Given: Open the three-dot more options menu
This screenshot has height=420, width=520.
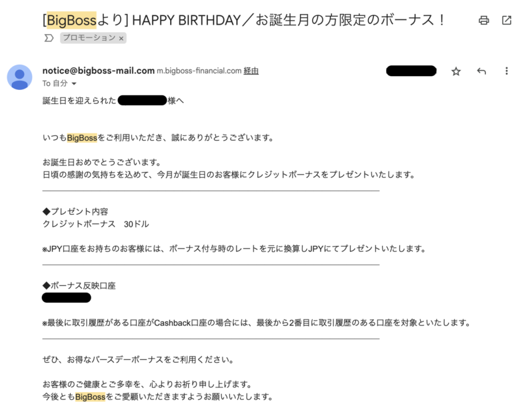Looking at the screenshot, I should [x=507, y=71].
